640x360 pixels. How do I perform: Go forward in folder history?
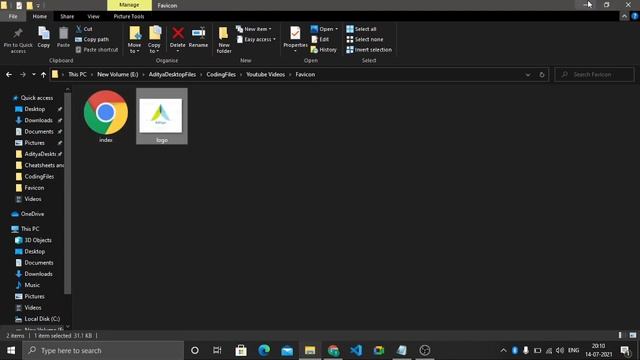22,75
